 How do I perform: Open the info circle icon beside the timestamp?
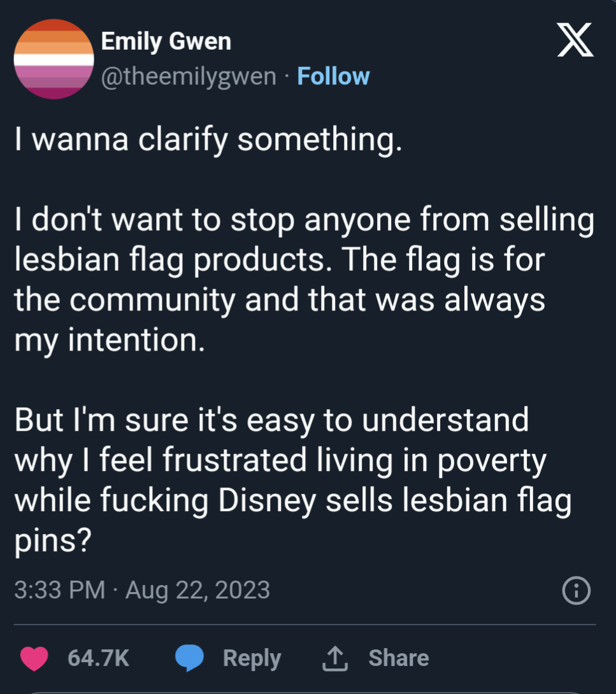click(577, 591)
